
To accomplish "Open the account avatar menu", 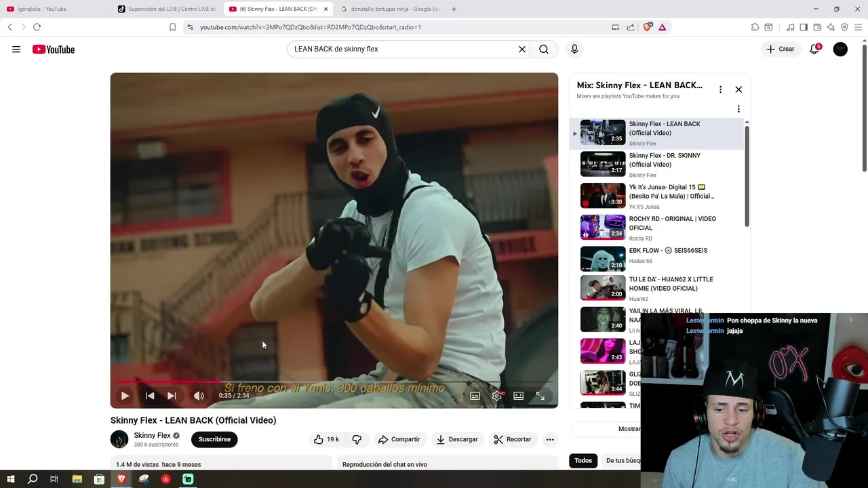I will (840, 49).
